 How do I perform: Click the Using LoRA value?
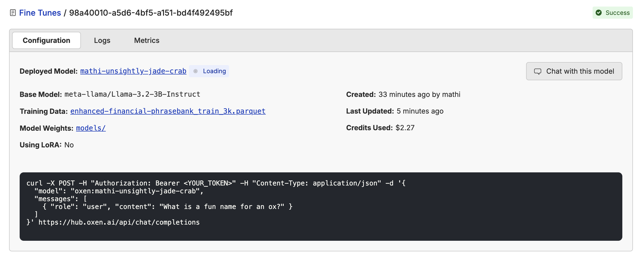tap(69, 145)
